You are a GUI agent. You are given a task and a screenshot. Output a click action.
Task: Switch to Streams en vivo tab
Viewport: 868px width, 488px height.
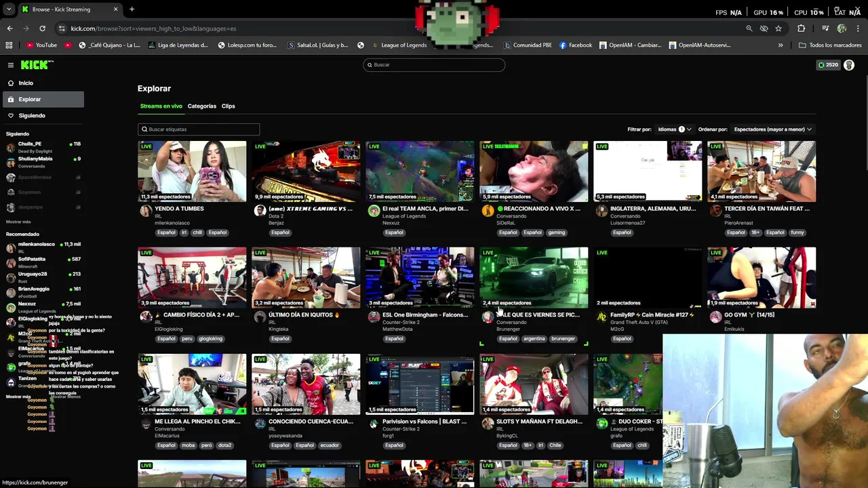pos(161,106)
